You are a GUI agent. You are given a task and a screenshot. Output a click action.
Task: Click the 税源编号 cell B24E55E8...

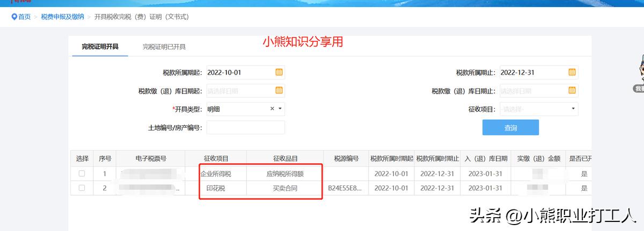(x=346, y=189)
